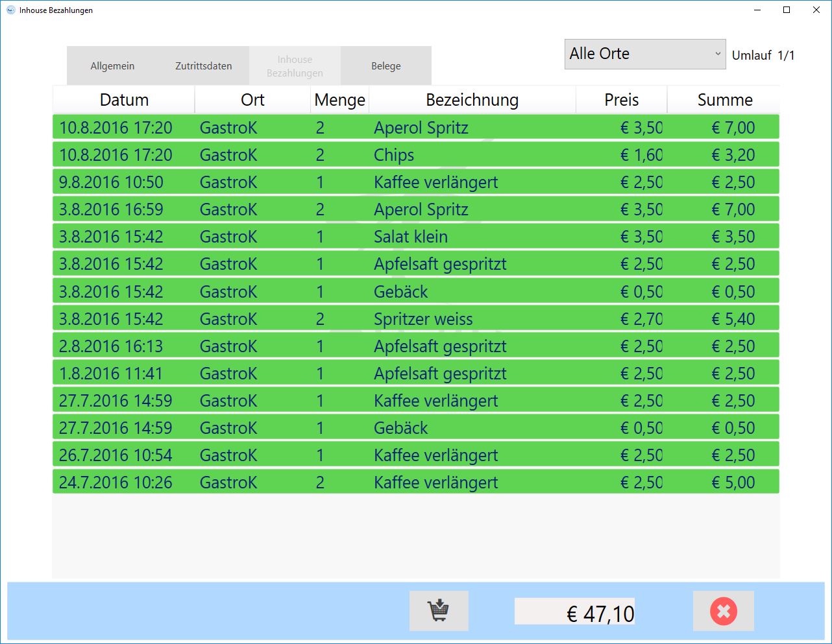The image size is (832, 644).
Task: Maximize the Inhouse Bezahlungen window
Action: point(787,10)
